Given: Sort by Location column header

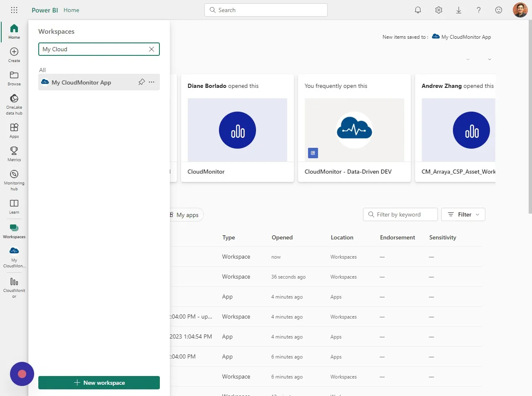Looking at the screenshot, I should pos(342,237).
